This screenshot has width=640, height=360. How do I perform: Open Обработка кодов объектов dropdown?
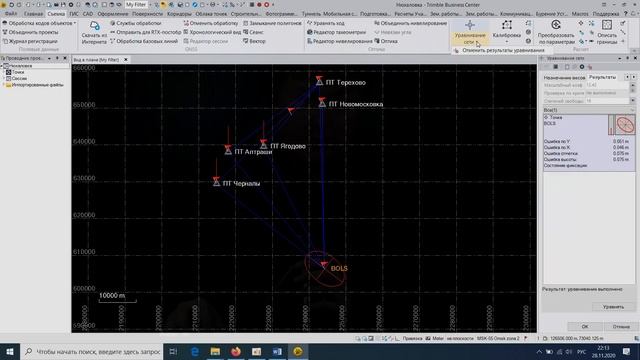point(39,23)
